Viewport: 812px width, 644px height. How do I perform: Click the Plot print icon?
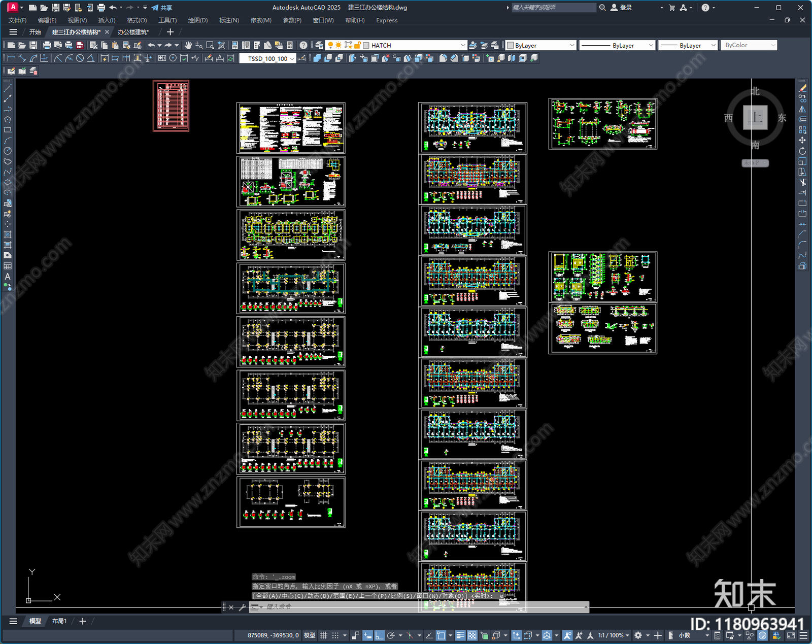tap(47, 45)
